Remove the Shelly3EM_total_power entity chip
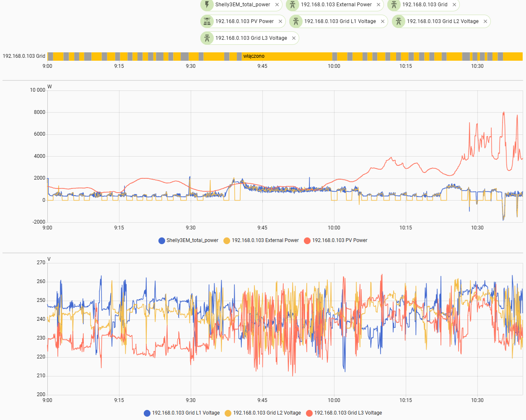 277,5
